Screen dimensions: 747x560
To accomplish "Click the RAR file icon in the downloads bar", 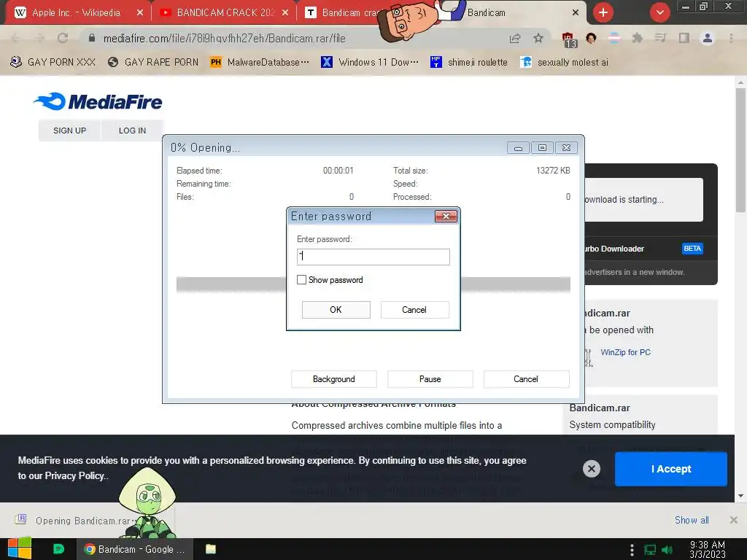I will coord(20,519).
